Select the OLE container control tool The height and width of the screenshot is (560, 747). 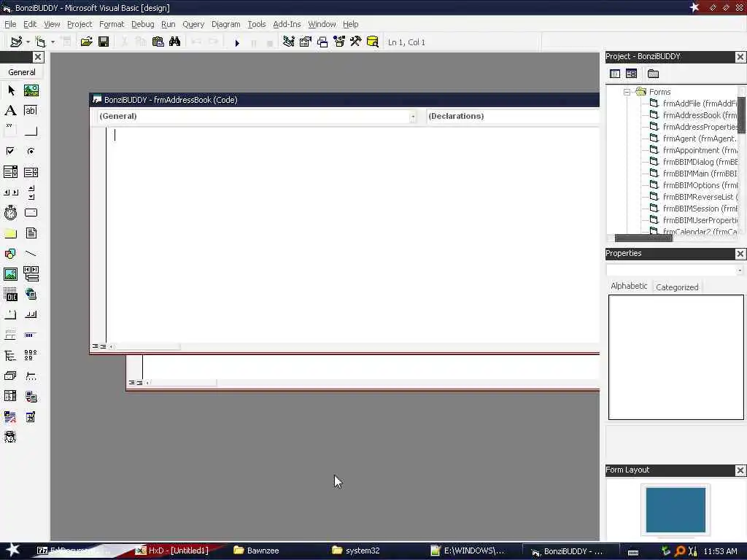10,295
